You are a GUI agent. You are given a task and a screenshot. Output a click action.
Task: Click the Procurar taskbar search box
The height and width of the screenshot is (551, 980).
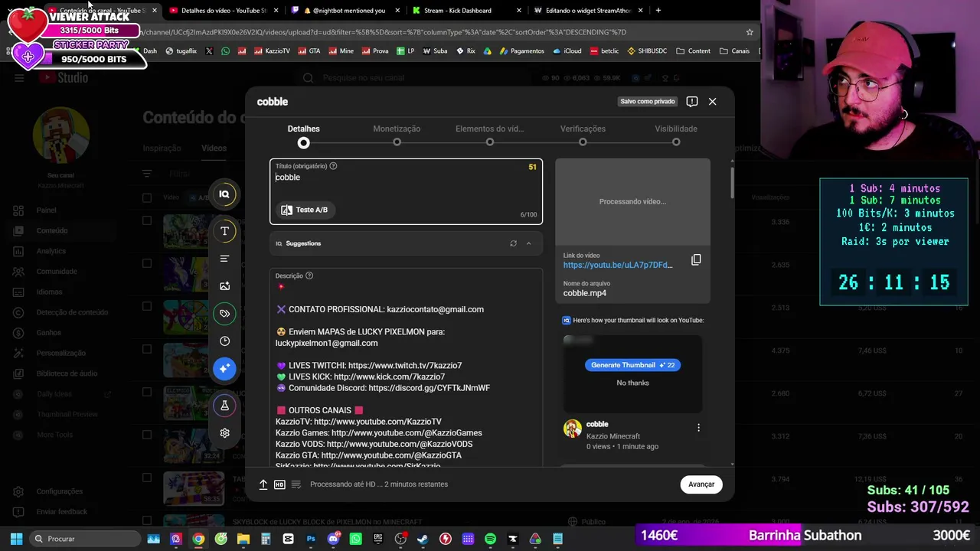coord(86,539)
